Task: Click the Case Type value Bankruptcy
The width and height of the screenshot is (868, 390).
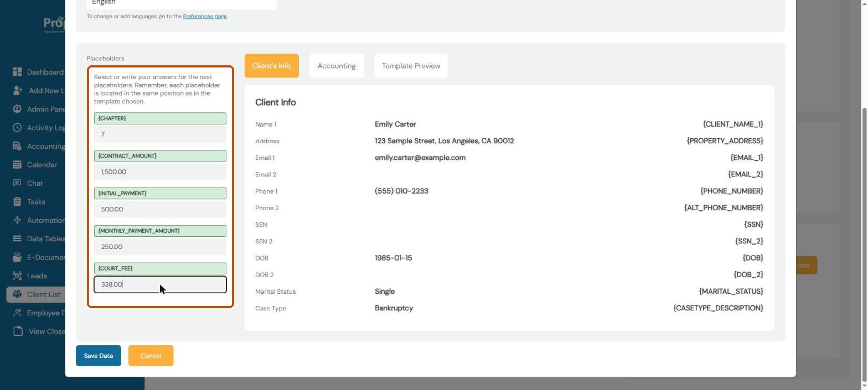Action: click(394, 308)
